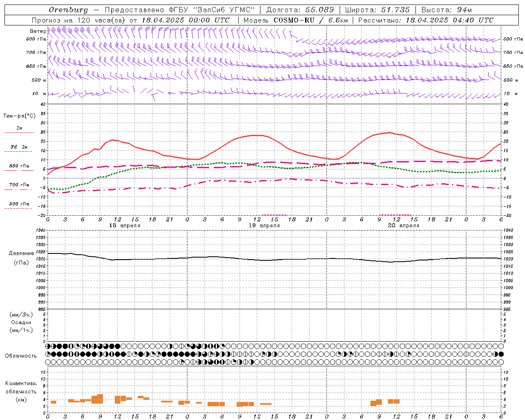Click the red line sample under 2м

pos(19,133)
